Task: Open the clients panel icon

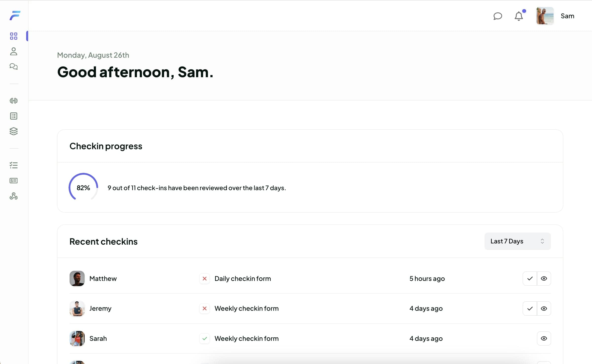Action: 14,52
